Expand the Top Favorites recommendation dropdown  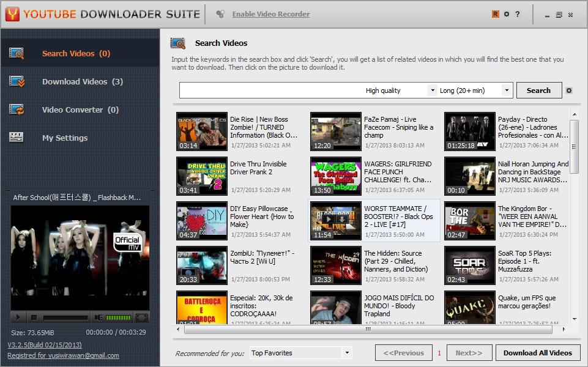coord(347,353)
